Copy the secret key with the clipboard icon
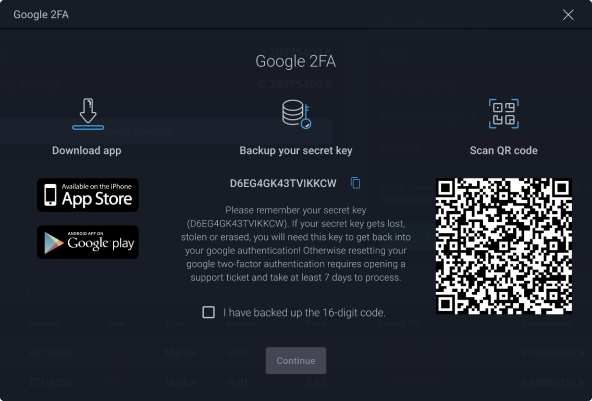The width and height of the screenshot is (592, 401). click(x=355, y=183)
